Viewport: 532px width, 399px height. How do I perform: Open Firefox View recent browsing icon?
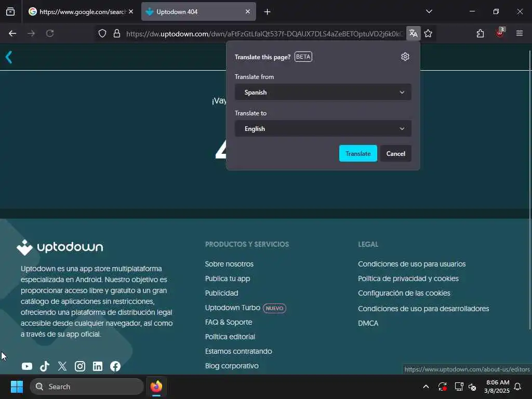coord(10,12)
